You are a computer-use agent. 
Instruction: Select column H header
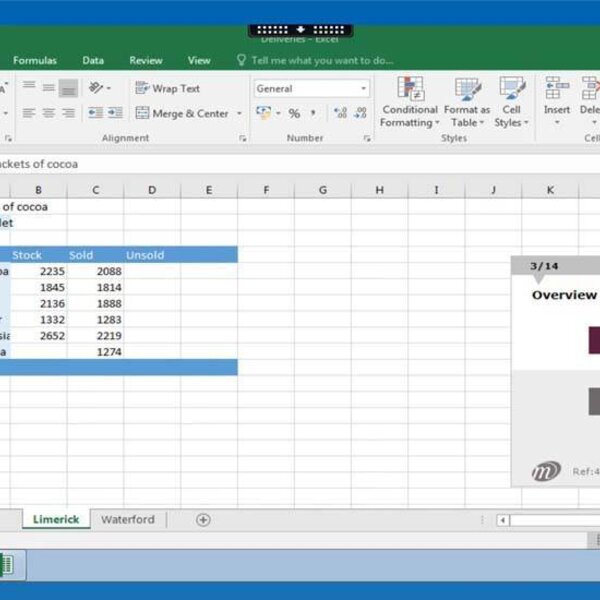tap(380, 190)
